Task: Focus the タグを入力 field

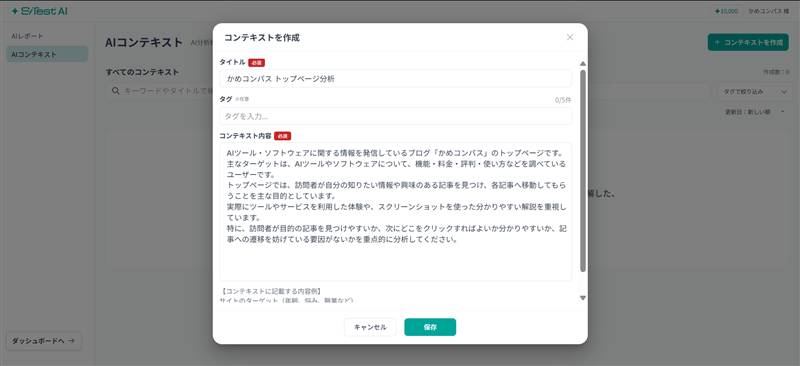Action: pyautogui.click(x=395, y=116)
